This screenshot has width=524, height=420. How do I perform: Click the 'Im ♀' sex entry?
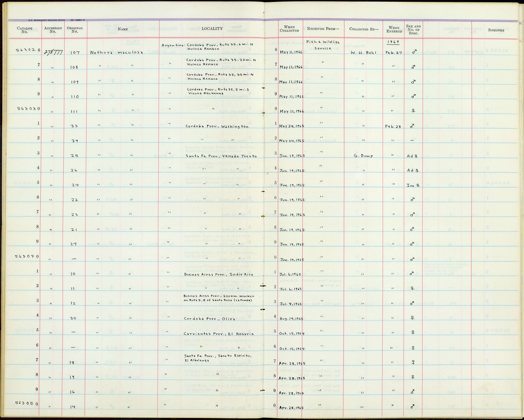(x=413, y=185)
